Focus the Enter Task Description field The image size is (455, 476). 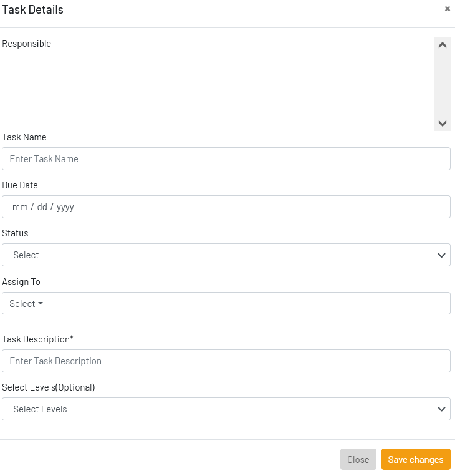[226, 361]
